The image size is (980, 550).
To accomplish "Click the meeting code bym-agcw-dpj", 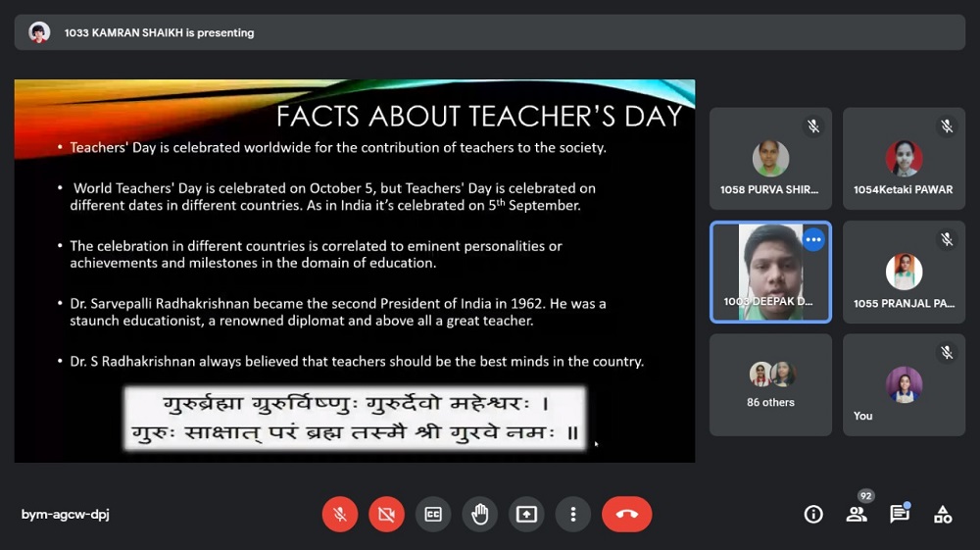I will [x=66, y=515].
